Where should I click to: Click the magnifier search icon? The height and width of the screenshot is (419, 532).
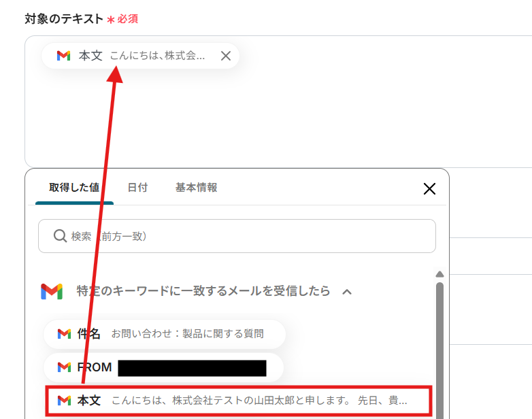[60, 236]
